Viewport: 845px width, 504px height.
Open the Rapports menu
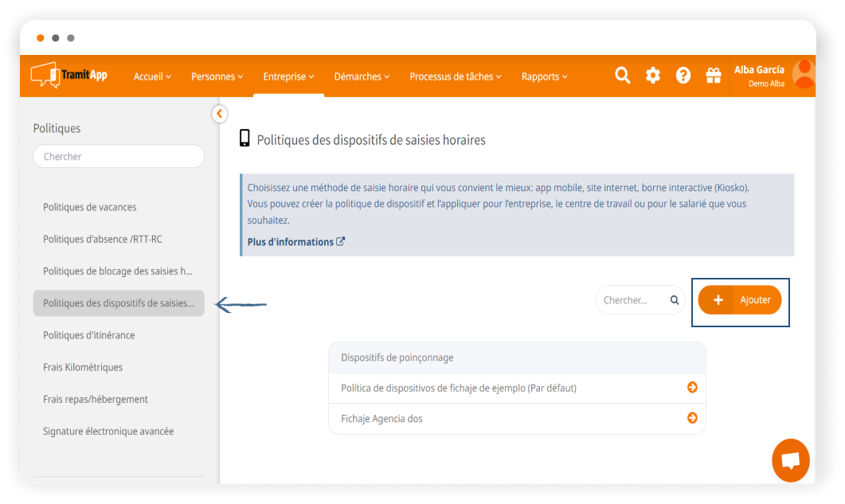(x=544, y=76)
